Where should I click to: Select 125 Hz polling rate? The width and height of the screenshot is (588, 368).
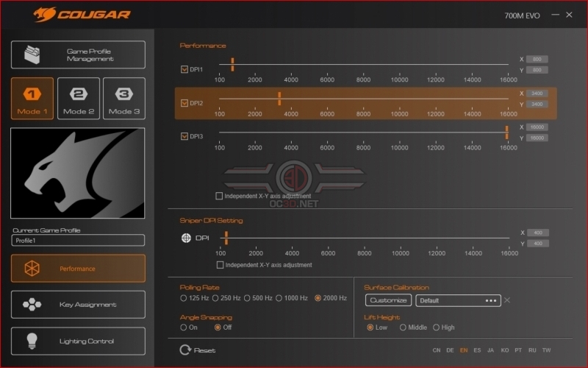click(183, 298)
